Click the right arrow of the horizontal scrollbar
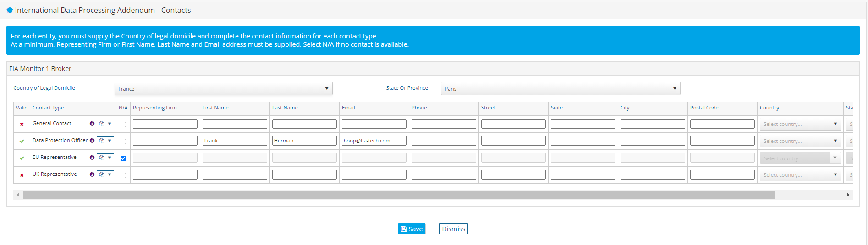Image resolution: width=868 pixels, height=245 pixels. coord(848,195)
